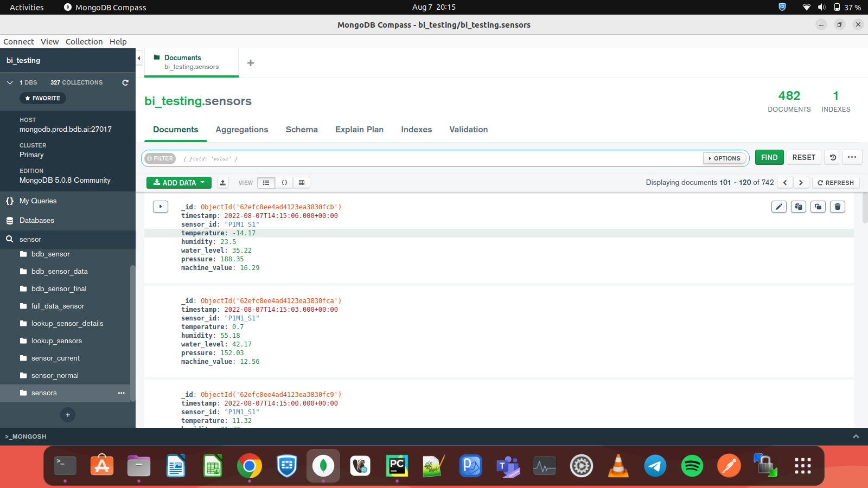Open Postman from the dock
The image size is (868, 488).
coord(729,466)
